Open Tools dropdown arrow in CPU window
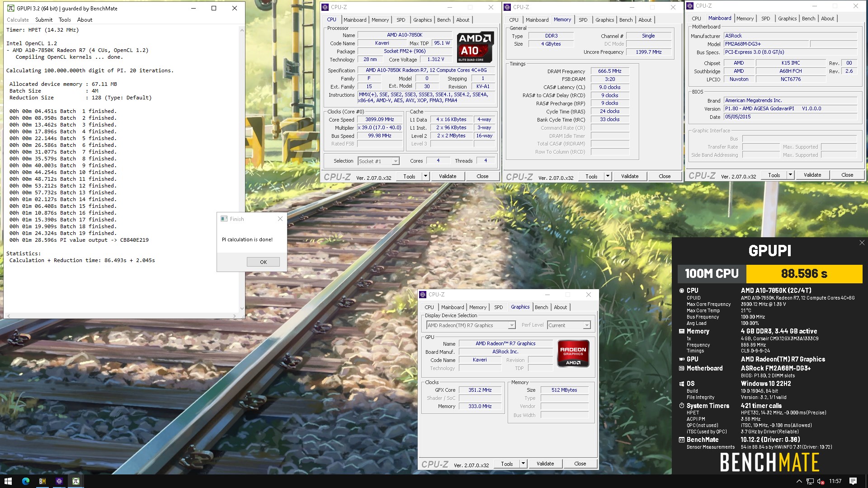This screenshot has width=868, height=488. click(425, 176)
